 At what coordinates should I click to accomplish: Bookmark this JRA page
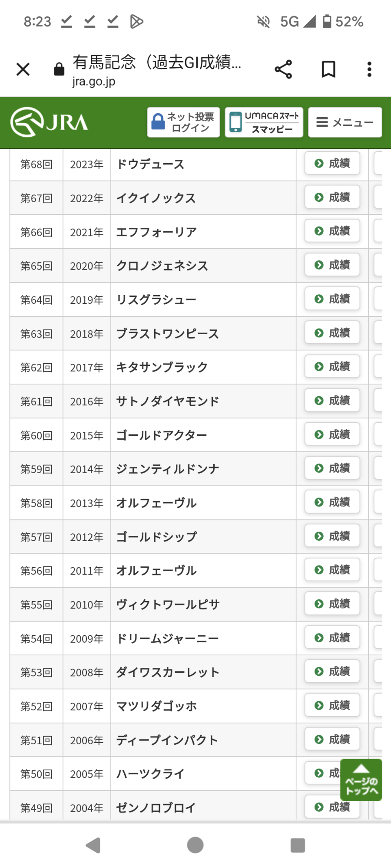tap(328, 69)
